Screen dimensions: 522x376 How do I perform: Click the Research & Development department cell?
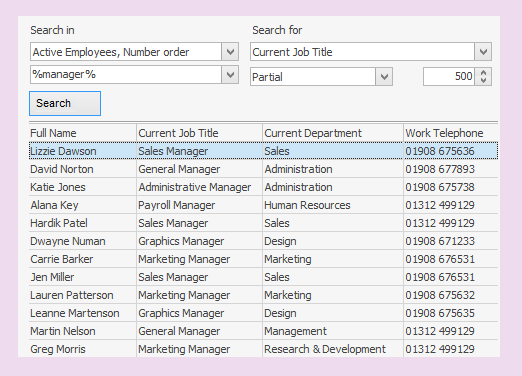tap(333, 349)
